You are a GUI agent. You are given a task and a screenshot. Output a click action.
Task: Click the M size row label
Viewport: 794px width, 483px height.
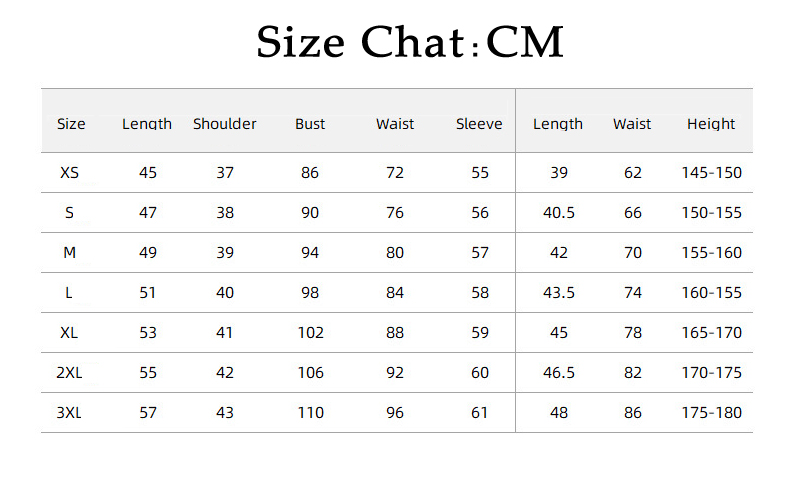(x=70, y=253)
